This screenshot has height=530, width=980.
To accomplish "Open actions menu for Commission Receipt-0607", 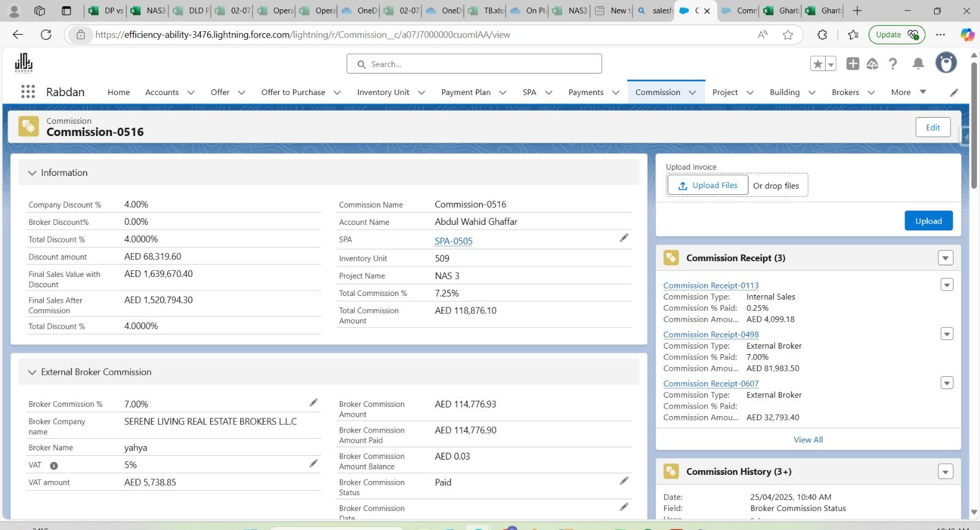I will (x=947, y=383).
